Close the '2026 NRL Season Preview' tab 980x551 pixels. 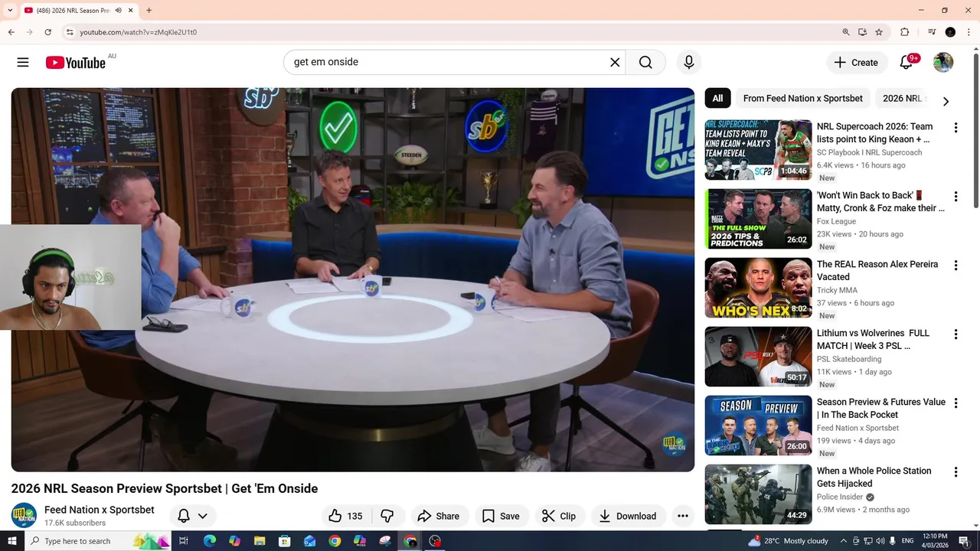tap(131, 10)
